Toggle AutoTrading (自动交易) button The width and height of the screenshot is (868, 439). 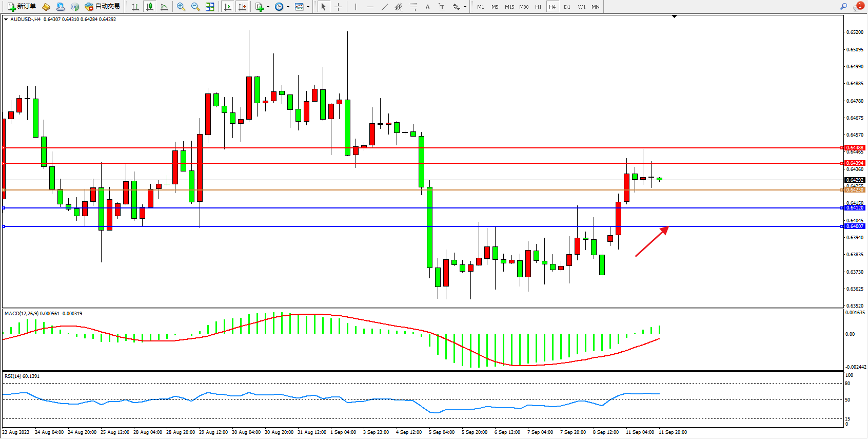[103, 7]
